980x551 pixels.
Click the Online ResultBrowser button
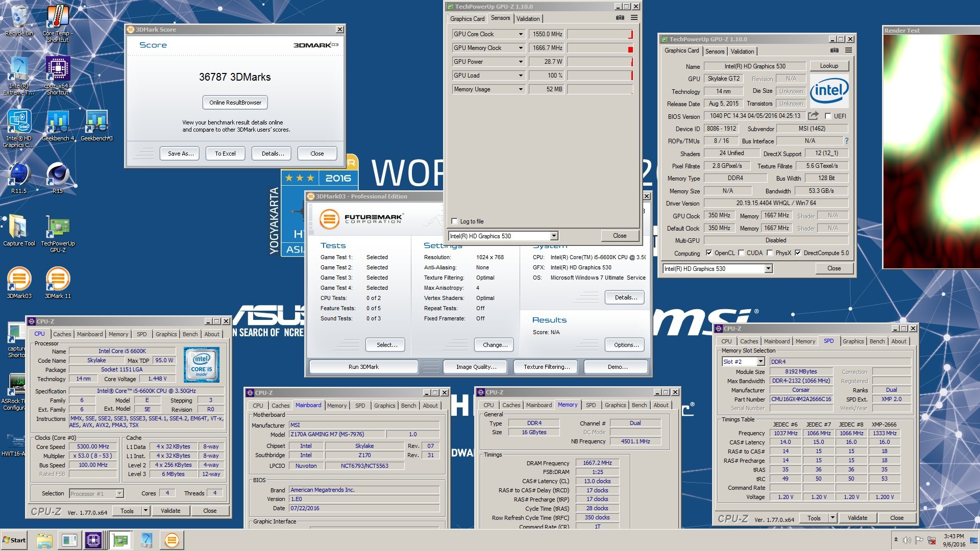(x=235, y=103)
